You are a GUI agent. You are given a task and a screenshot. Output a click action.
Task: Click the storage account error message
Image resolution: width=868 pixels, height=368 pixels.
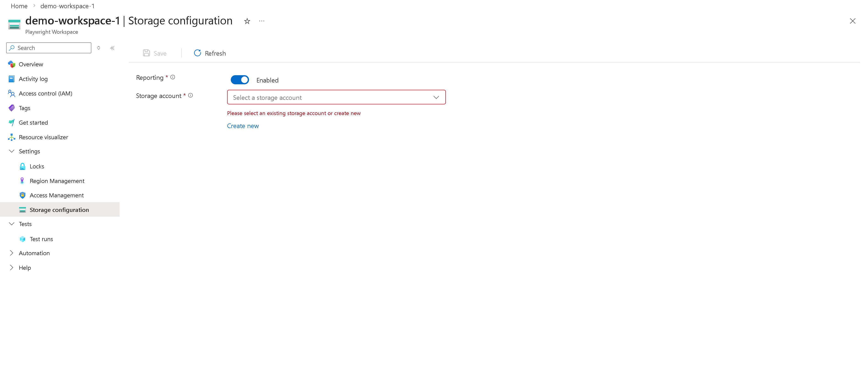coord(294,113)
